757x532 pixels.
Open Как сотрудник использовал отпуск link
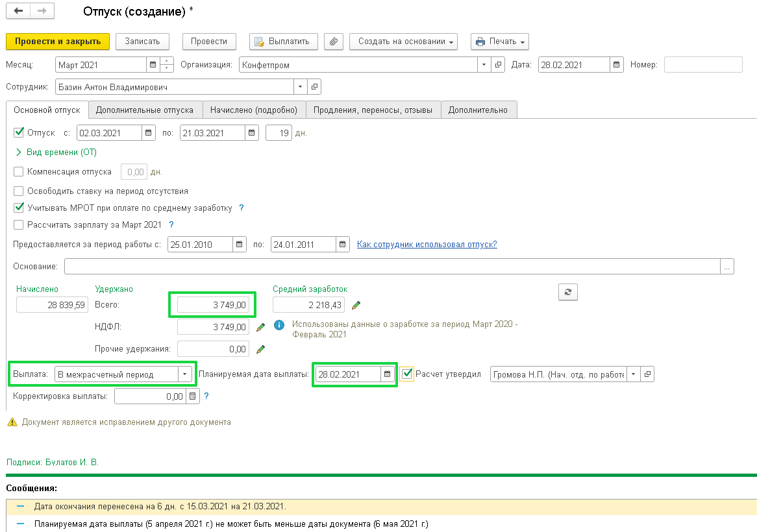(x=427, y=245)
